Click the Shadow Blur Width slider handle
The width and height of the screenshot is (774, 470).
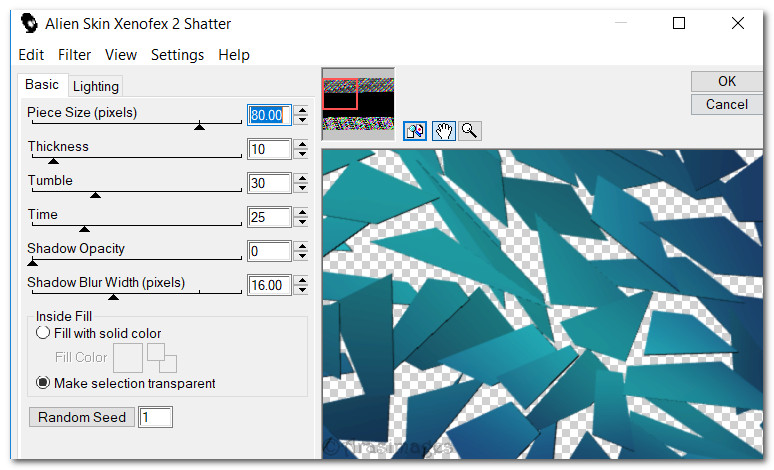(114, 297)
